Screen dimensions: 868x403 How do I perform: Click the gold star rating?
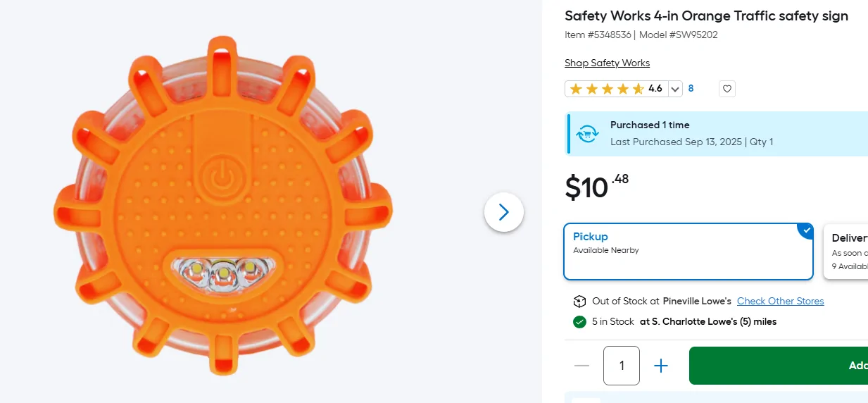click(606, 89)
